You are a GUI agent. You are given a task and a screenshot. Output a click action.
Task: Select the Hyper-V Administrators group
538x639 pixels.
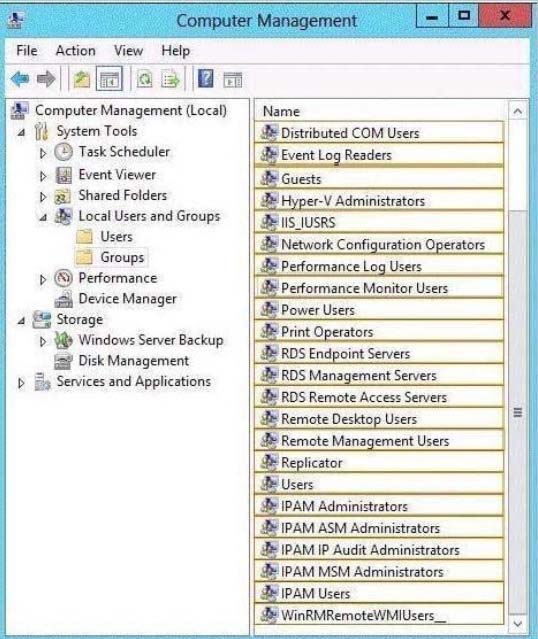(x=379, y=201)
